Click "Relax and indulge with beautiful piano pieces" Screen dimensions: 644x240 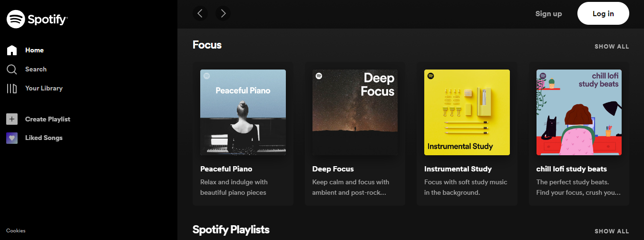coord(234,187)
